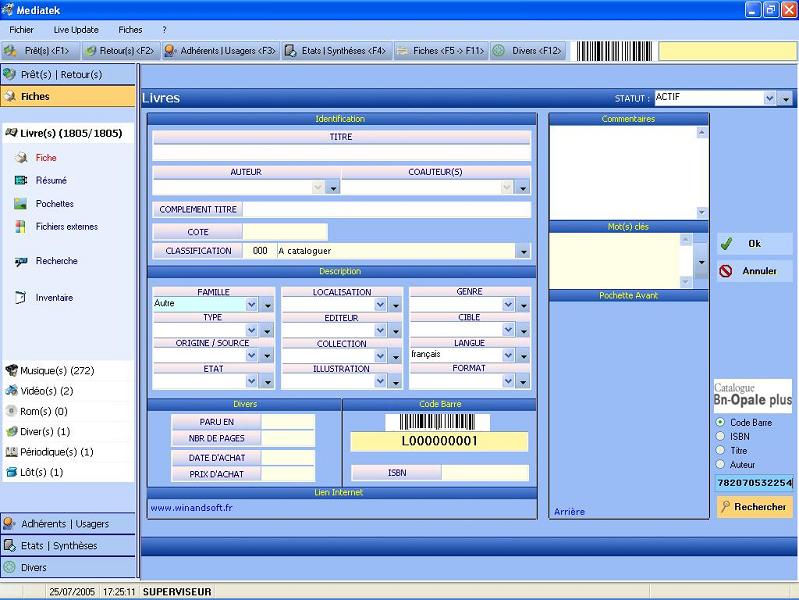Screen dimensions: 799x600
Task: Select the Code Barre radio button
Action: click(x=720, y=422)
